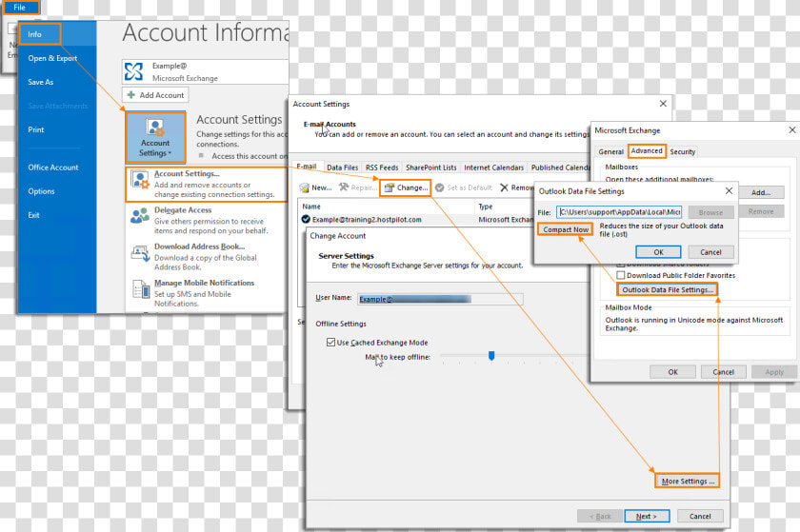Switch to the Internet Calendars tab
The height and width of the screenshot is (532, 800).
coord(494,167)
